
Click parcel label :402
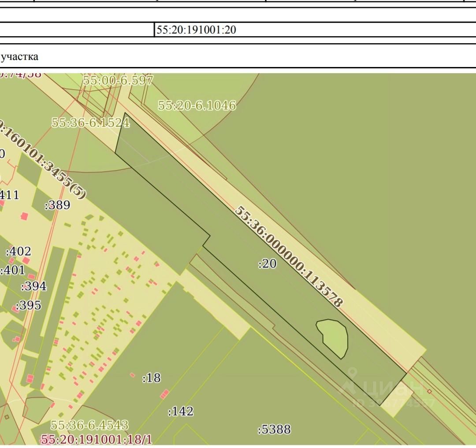tap(18, 252)
